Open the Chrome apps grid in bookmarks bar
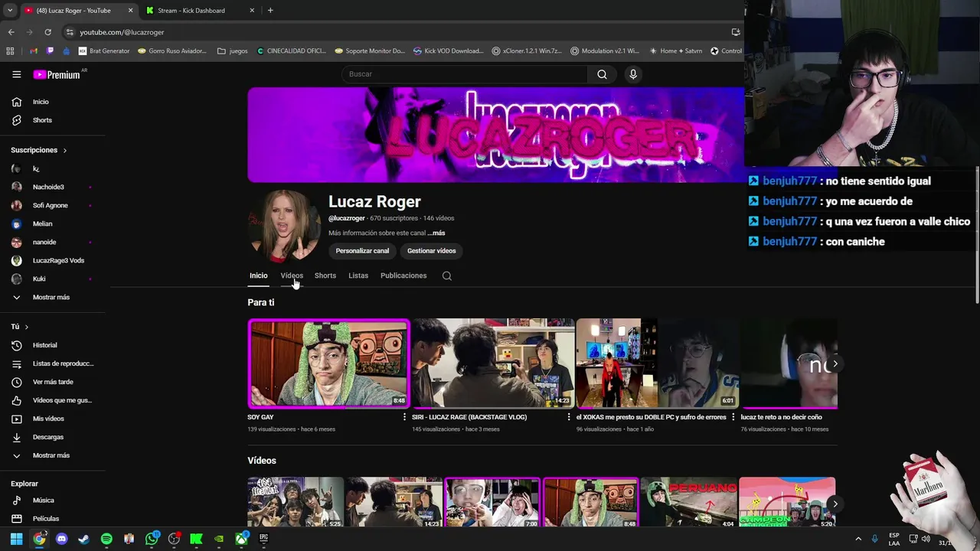Viewport: 980px width, 551px height. coord(10,51)
